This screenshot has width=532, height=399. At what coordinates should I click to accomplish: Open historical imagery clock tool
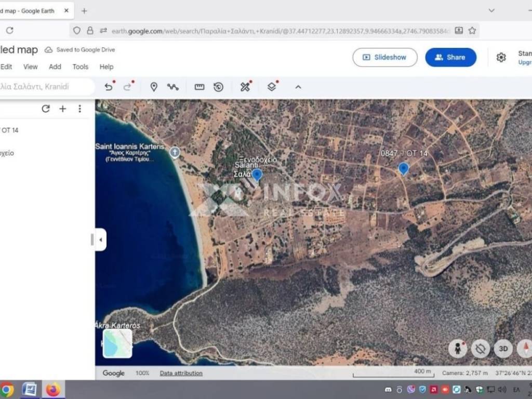point(219,87)
